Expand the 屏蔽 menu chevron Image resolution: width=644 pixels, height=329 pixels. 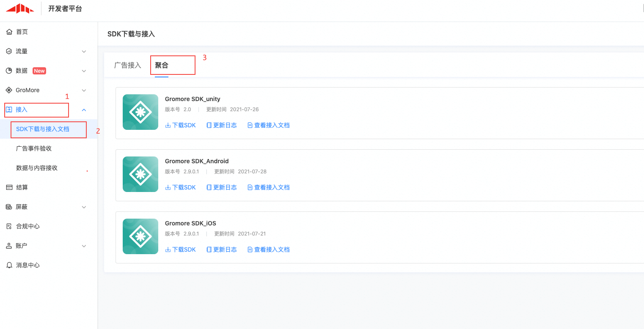pos(84,207)
